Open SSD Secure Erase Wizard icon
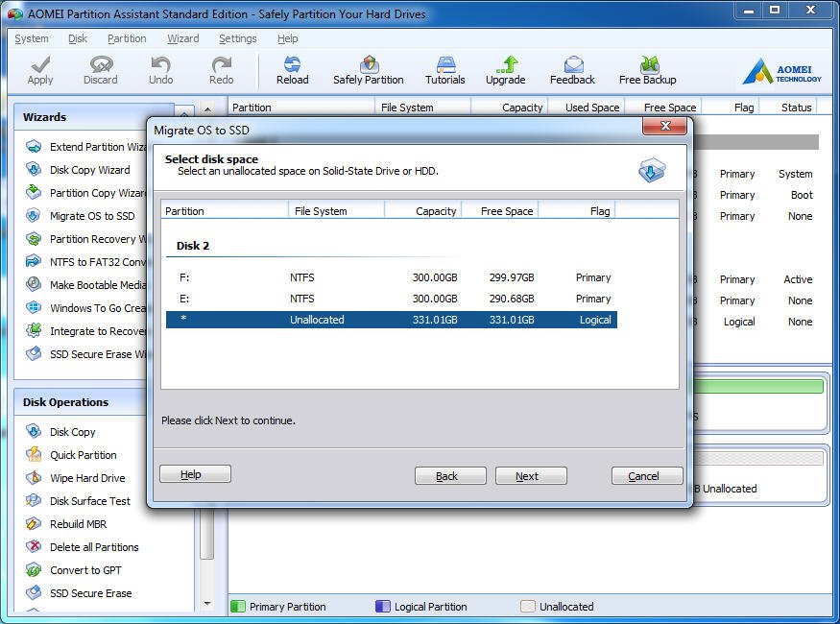The width and height of the screenshot is (840, 624). tap(34, 353)
